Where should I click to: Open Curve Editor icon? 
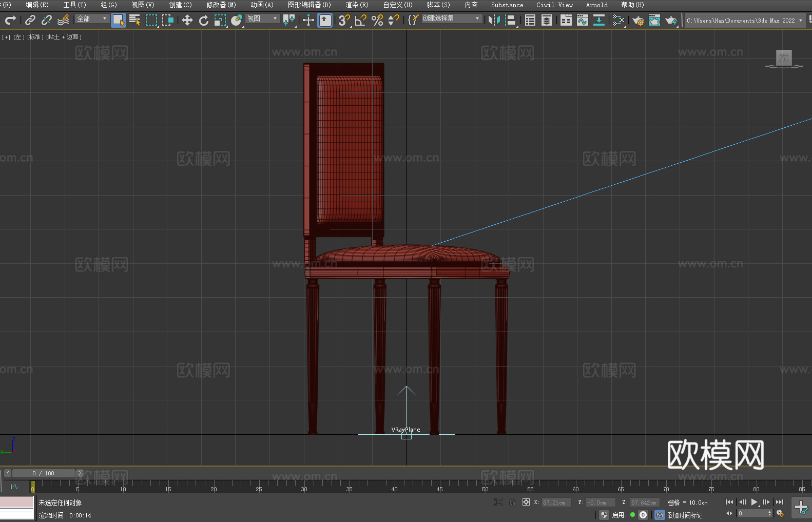[583, 20]
